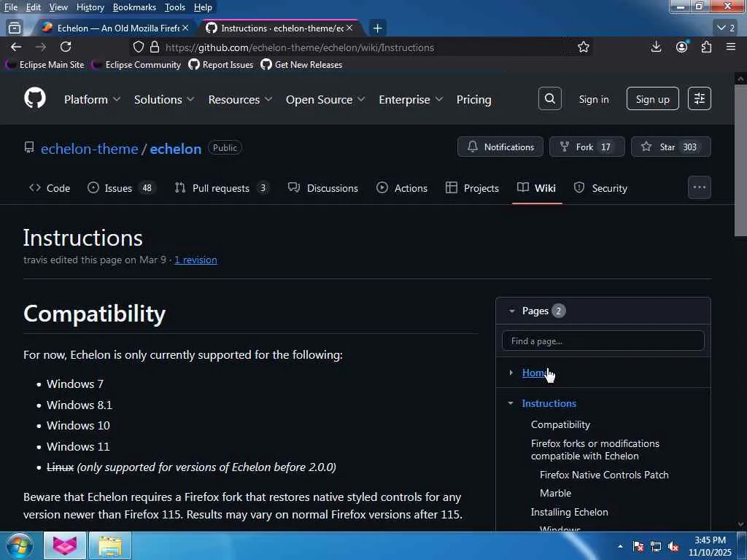Expand the Open Source dropdown
Viewport: 747px width, 560px height.
(x=325, y=99)
